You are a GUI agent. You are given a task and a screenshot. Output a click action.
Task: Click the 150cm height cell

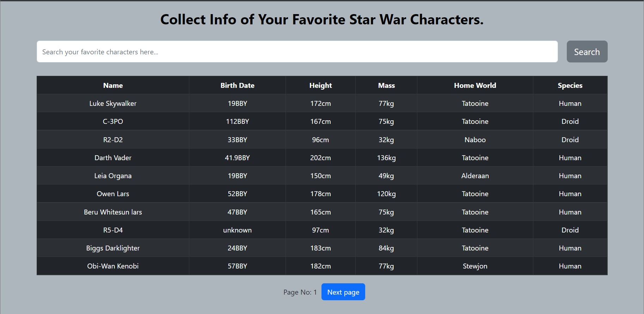point(320,176)
